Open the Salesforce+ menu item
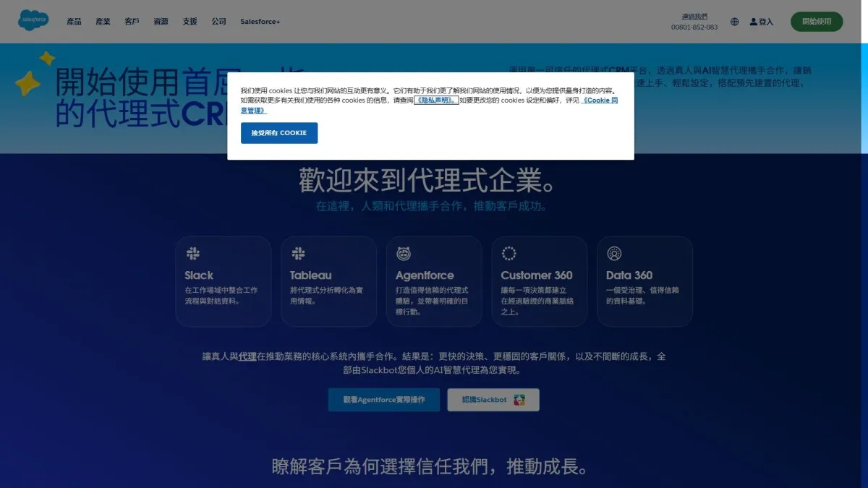 pos(260,22)
